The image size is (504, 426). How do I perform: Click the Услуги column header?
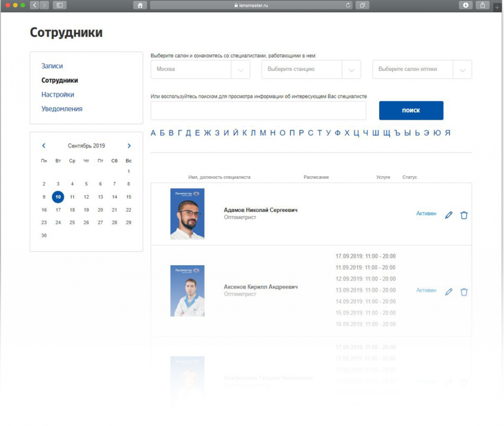pyautogui.click(x=383, y=177)
